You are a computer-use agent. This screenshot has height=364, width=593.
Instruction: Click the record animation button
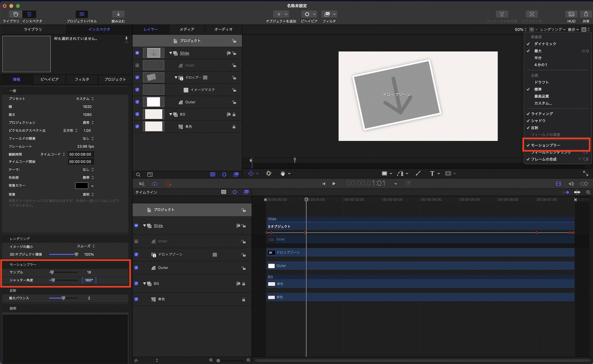(x=168, y=184)
